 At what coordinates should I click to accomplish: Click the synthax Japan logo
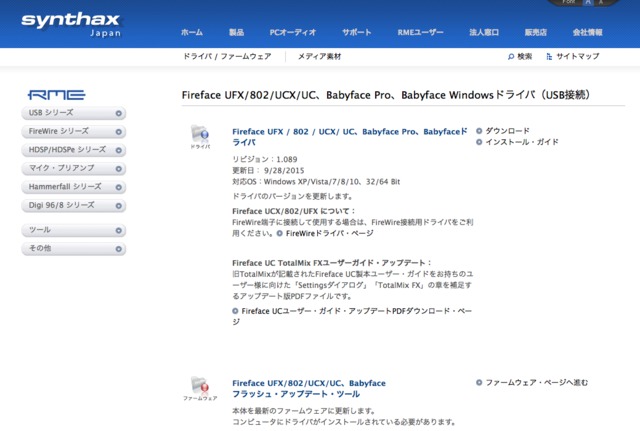point(71,24)
